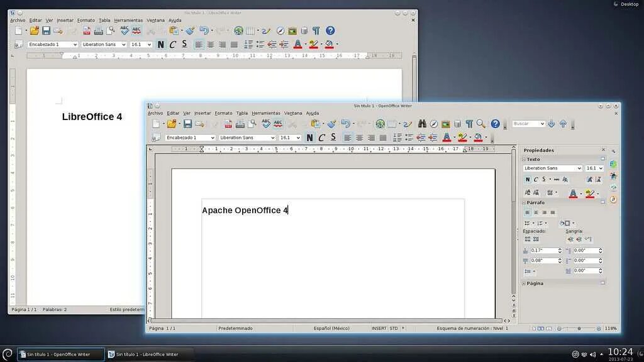Export as PDF in OpenOffice toolbar
Screen dimensions: 644x362
pyautogui.click(x=228, y=124)
